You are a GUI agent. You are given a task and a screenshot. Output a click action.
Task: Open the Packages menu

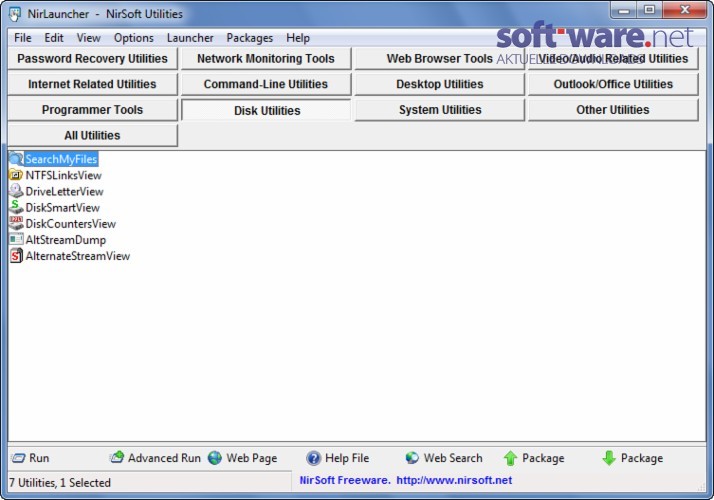tap(250, 38)
